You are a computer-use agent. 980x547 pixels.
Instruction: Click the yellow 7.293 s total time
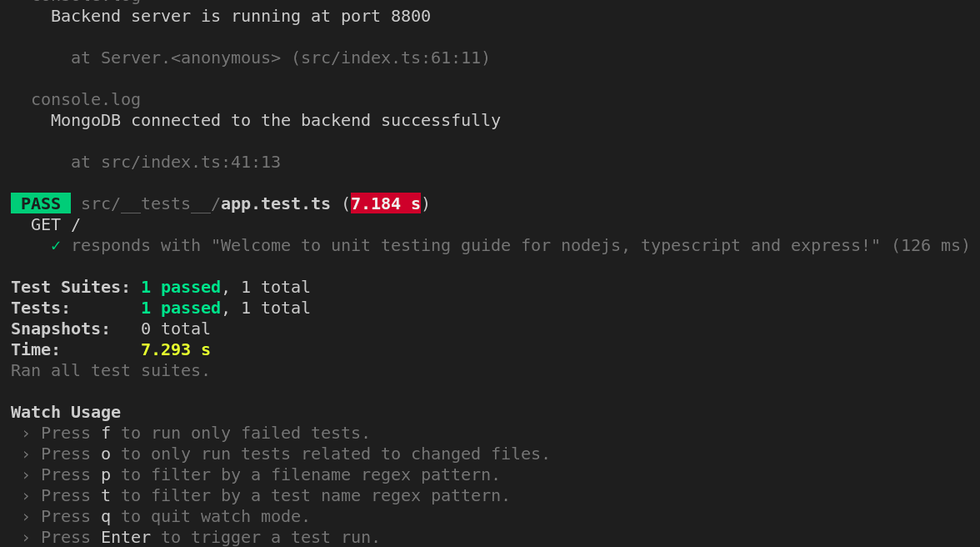point(175,350)
